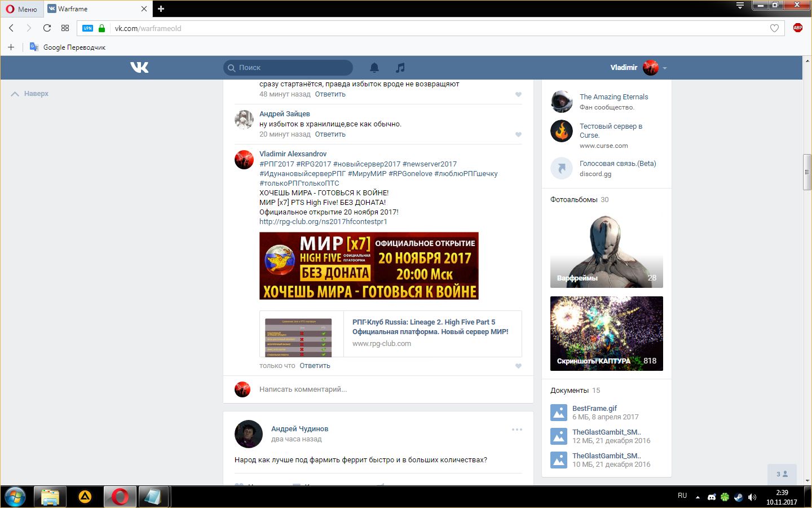Reply to Андрей Зайцев's comment

pos(330,134)
